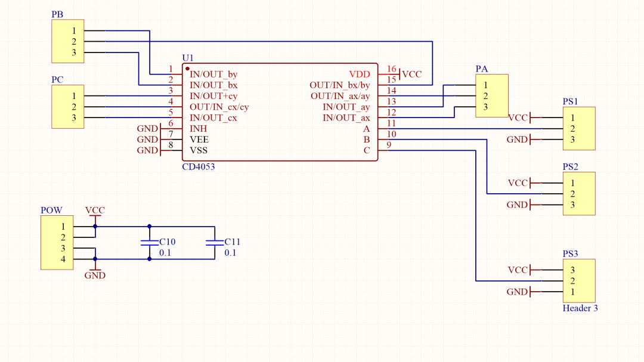
Task: Click the INH pin name
Action: tap(199, 129)
